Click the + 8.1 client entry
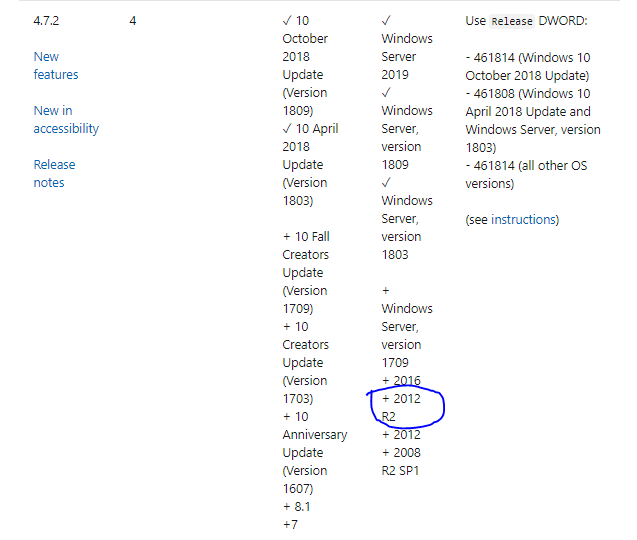Screen dimensions: 637x540 (x=297, y=507)
